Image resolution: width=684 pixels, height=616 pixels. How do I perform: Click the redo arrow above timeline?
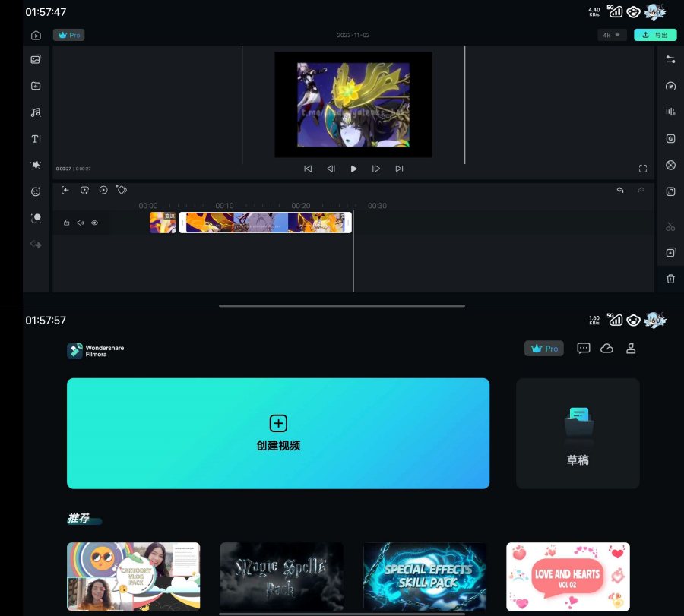[641, 190]
